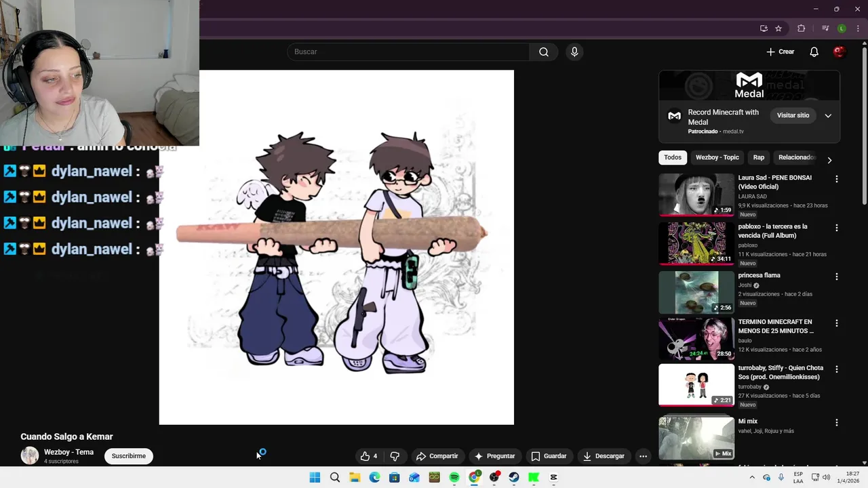868x488 pixels.
Task: Subscribe with the Suscribirme button
Action: (129, 456)
